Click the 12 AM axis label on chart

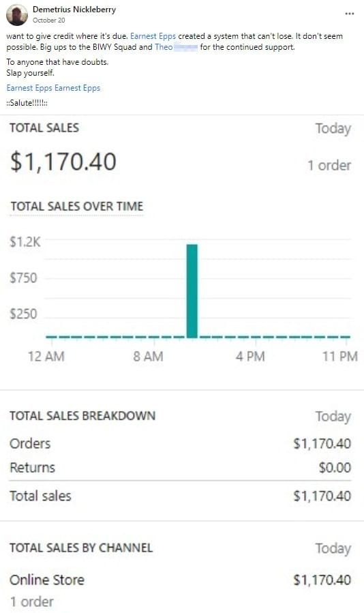[x=46, y=356]
